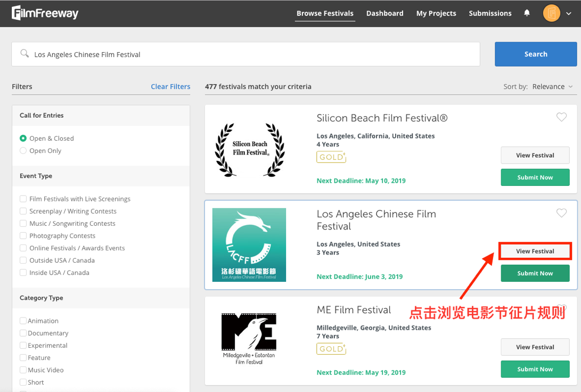Click the Silicon Beach GOLD badge
The height and width of the screenshot is (392, 581).
pyautogui.click(x=331, y=157)
